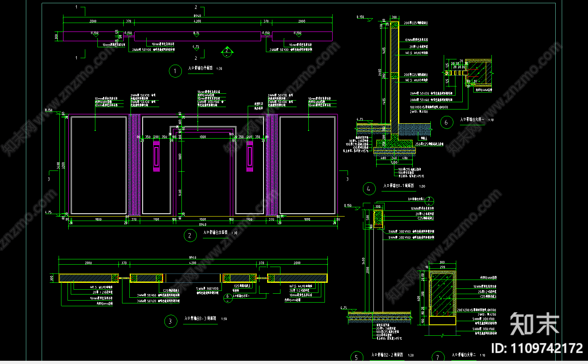This screenshot has width=588, height=364.
Task: Select the triangular section marker 2 in plan
Action: pyautogui.click(x=227, y=51)
